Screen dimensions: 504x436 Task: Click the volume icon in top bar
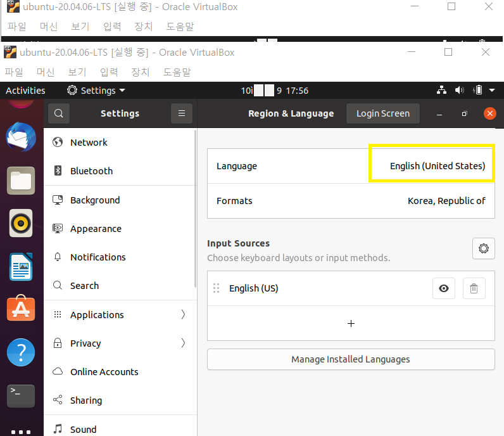pyautogui.click(x=459, y=91)
